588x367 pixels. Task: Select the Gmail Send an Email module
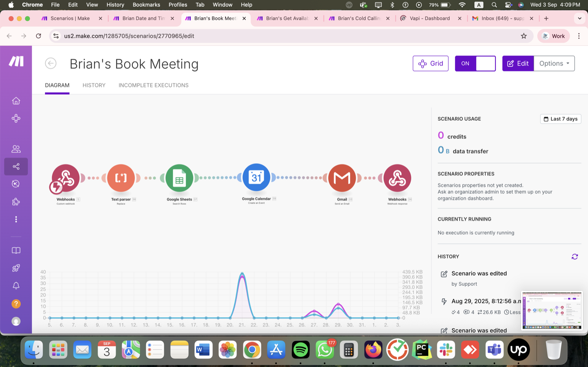[342, 178]
